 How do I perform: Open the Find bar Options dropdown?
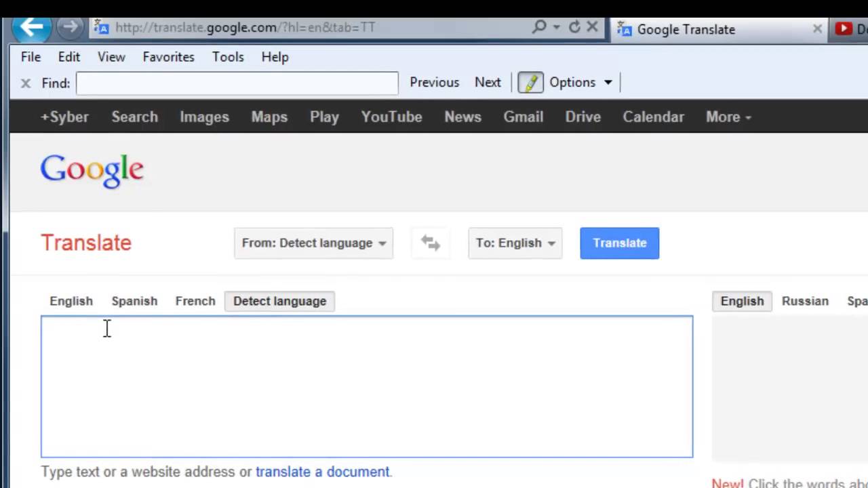tap(581, 83)
